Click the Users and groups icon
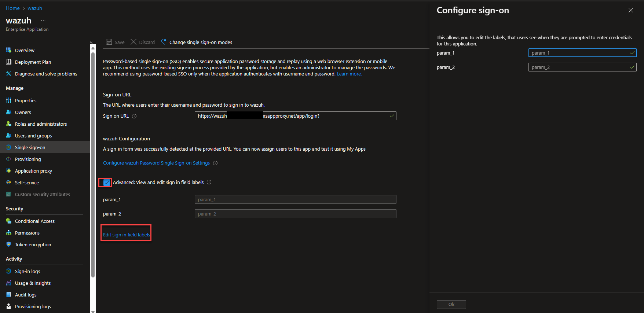The image size is (644, 313). 9,136
